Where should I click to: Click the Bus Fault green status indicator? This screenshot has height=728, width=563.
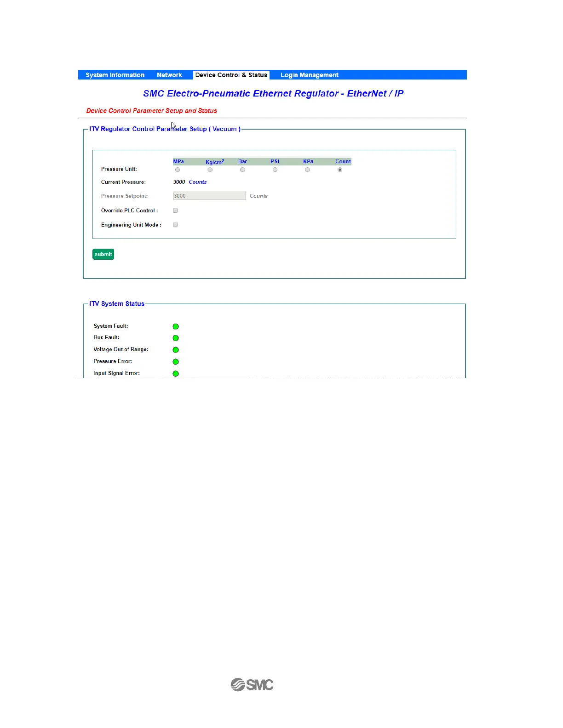176,338
